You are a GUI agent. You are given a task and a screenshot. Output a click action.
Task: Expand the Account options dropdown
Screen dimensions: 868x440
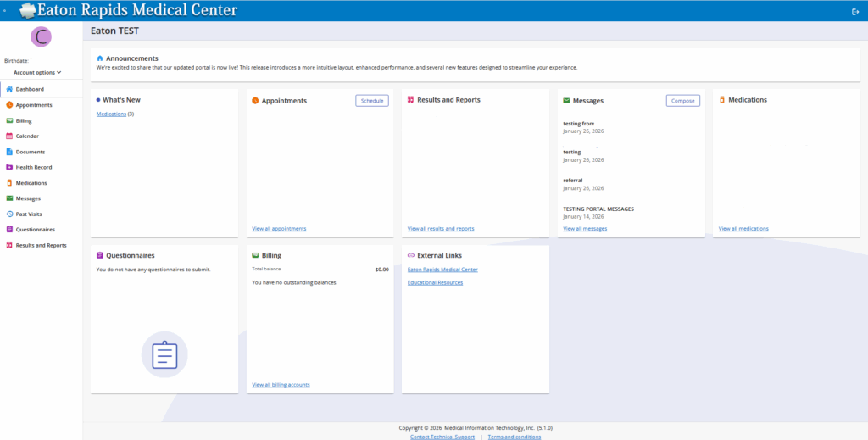coord(37,73)
